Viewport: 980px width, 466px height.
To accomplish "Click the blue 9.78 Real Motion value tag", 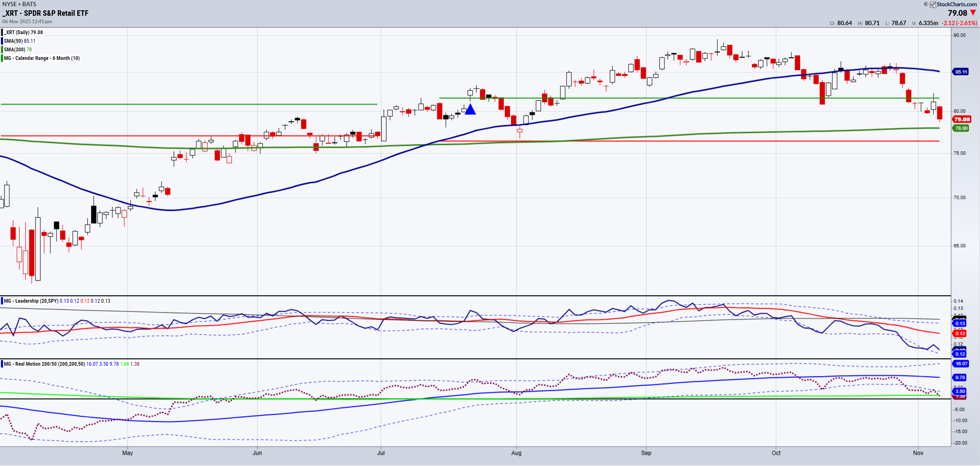I will coord(960,378).
